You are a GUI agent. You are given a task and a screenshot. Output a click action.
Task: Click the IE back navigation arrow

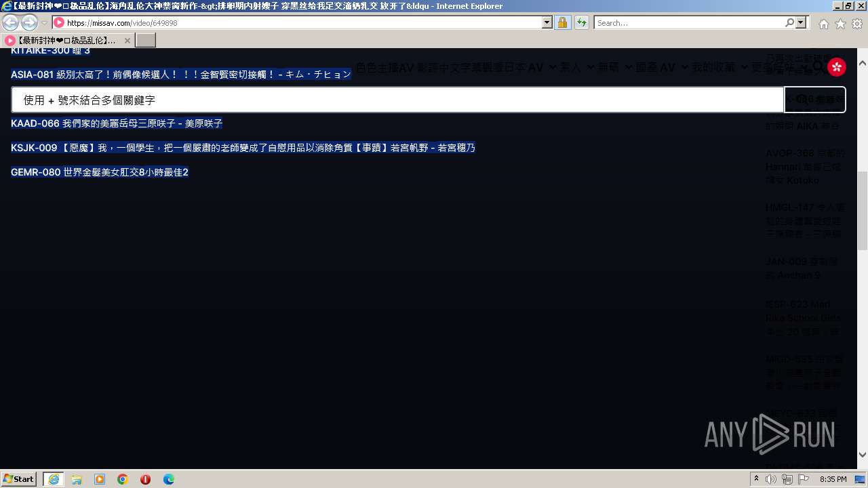(x=11, y=22)
